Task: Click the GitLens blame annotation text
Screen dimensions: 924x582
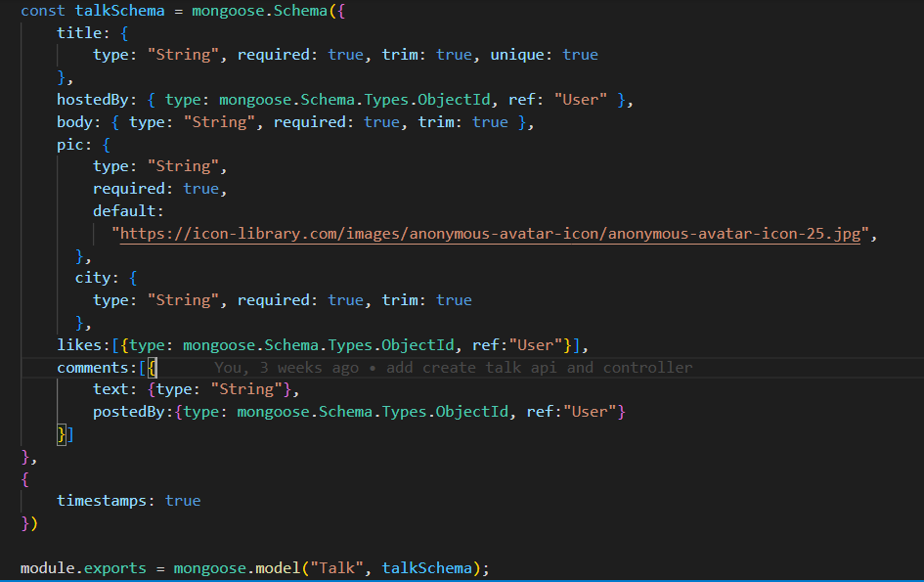Action: point(453,368)
